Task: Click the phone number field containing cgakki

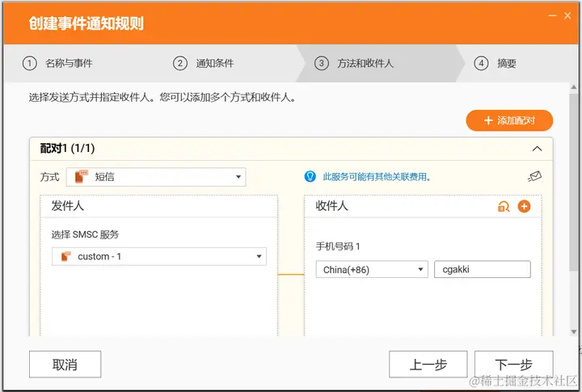Action: [x=482, y=269]
